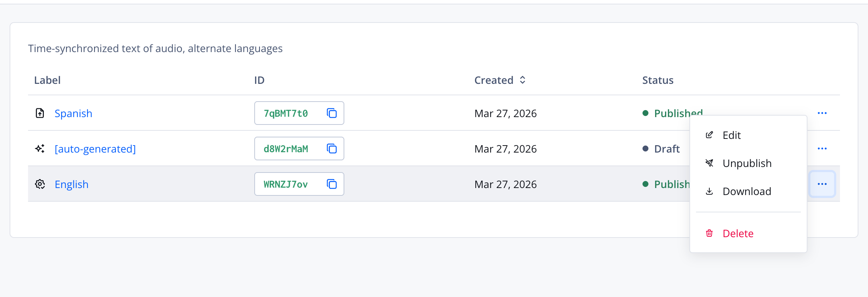This screenshot has width=868, height=297.
Task: Click the ID column header
Action: pyautogui.click(x=259, y=80)
